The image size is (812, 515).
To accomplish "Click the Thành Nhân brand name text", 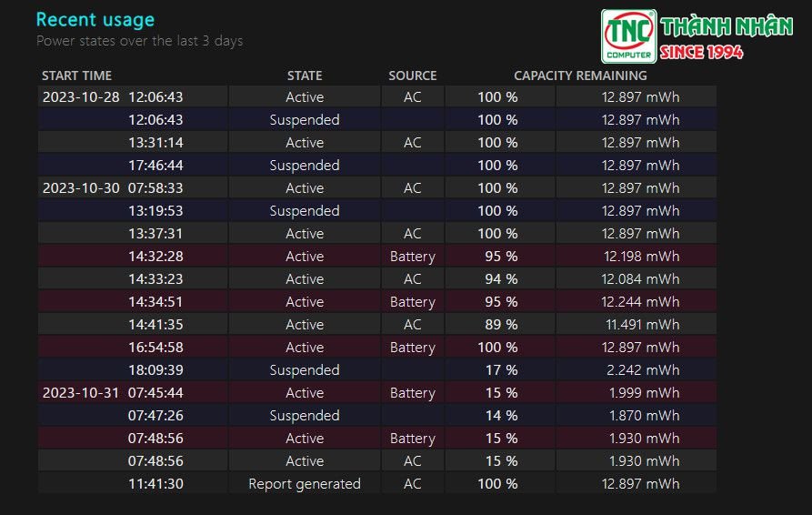I will coord(727,26).
